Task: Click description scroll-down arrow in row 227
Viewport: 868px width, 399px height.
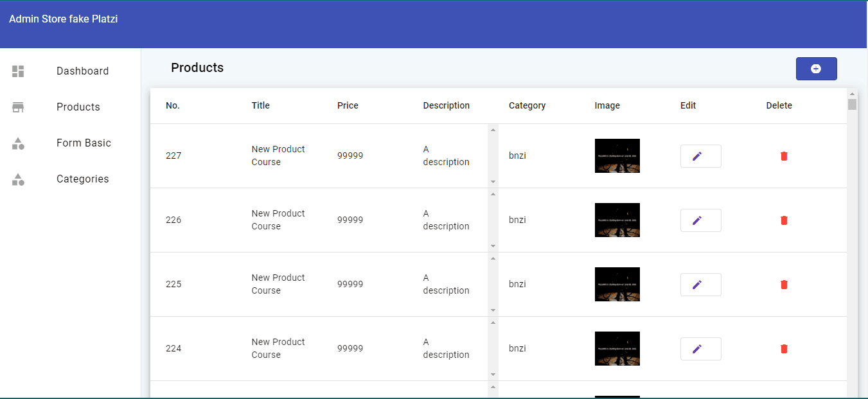Action: coord(493,182)
